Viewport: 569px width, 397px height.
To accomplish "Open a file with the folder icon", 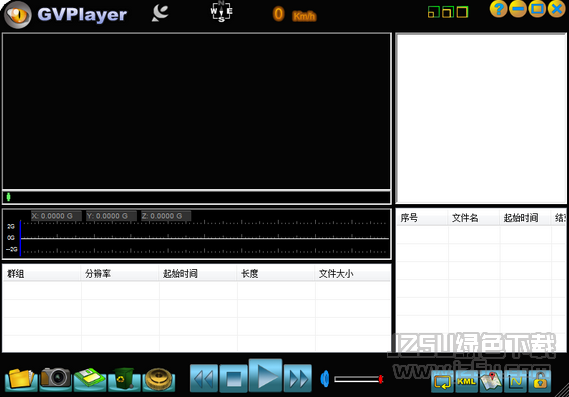I will [21, 379].
